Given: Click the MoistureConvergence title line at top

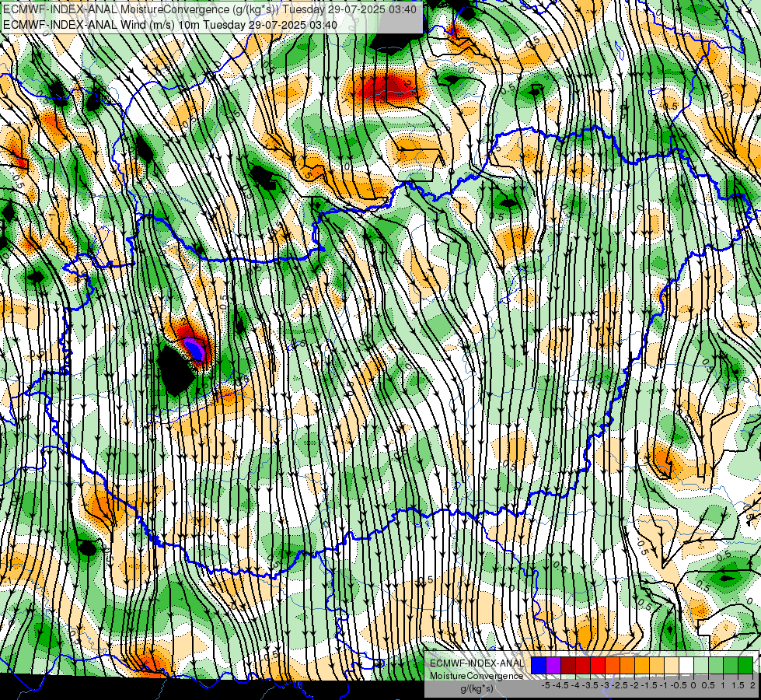Looking at the screenshot, I should pos(210,9).
